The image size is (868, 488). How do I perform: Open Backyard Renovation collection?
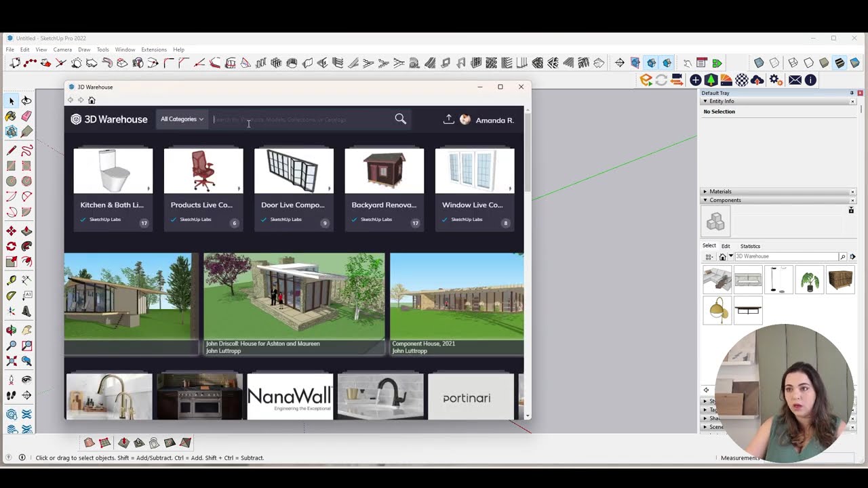point(384,188)
